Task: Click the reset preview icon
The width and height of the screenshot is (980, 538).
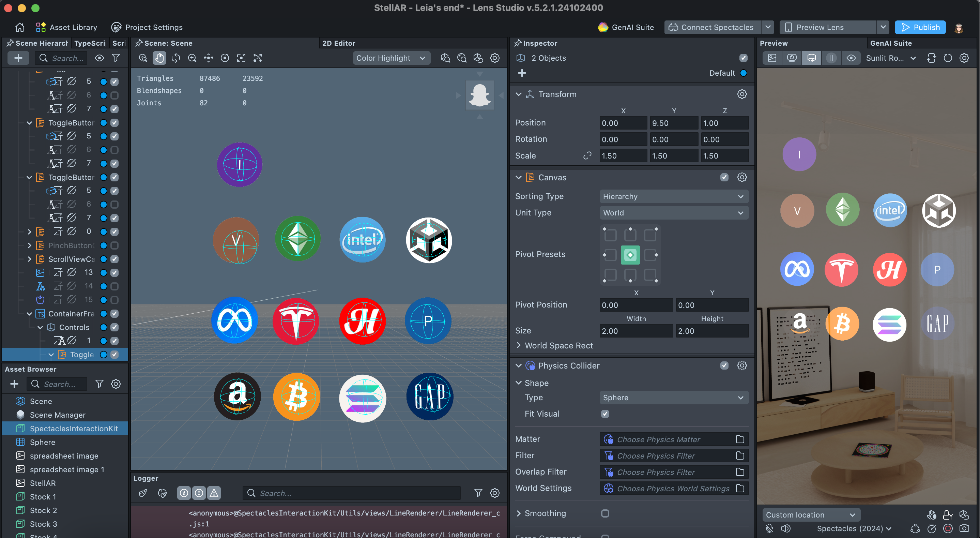Action: (947, 58)
